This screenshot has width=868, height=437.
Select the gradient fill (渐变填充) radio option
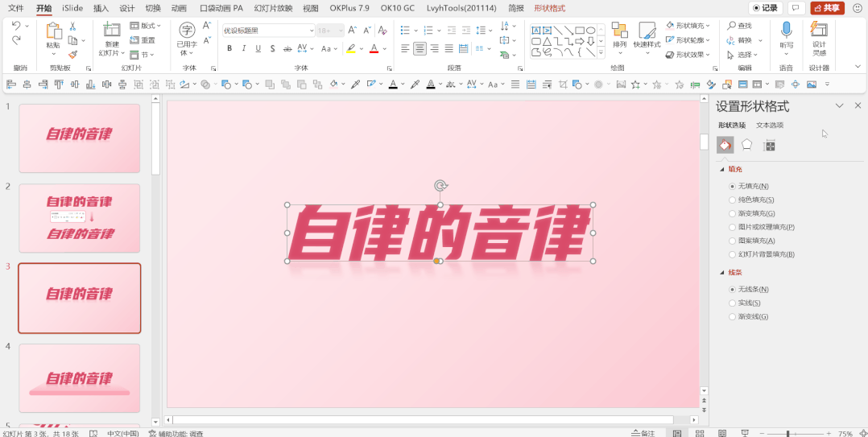point(732,213)
